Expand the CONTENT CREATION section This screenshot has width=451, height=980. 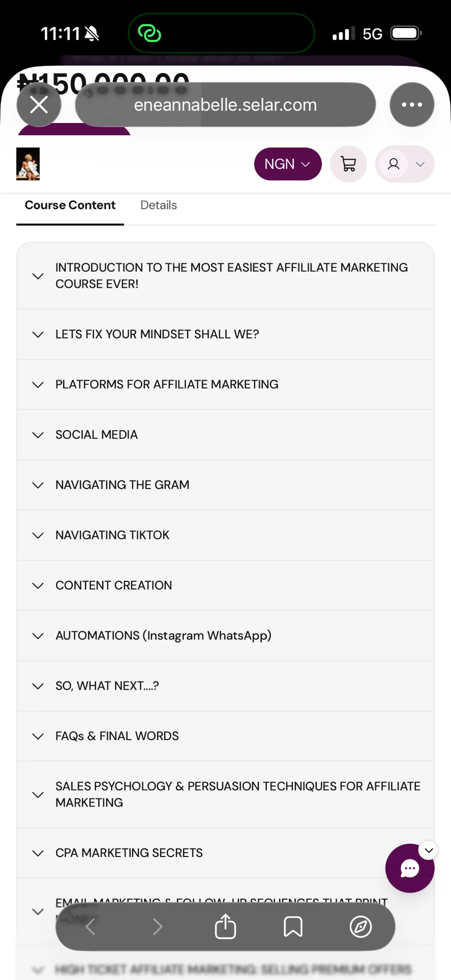[225, 585]
